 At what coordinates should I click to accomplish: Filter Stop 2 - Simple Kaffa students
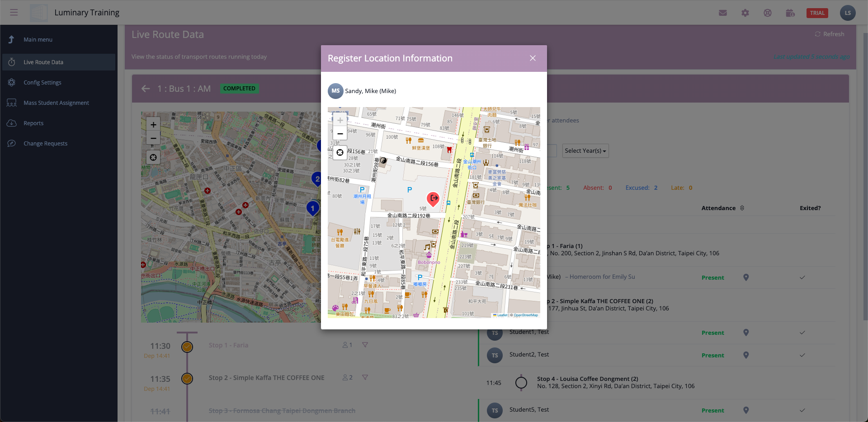[x=365, y=377]
